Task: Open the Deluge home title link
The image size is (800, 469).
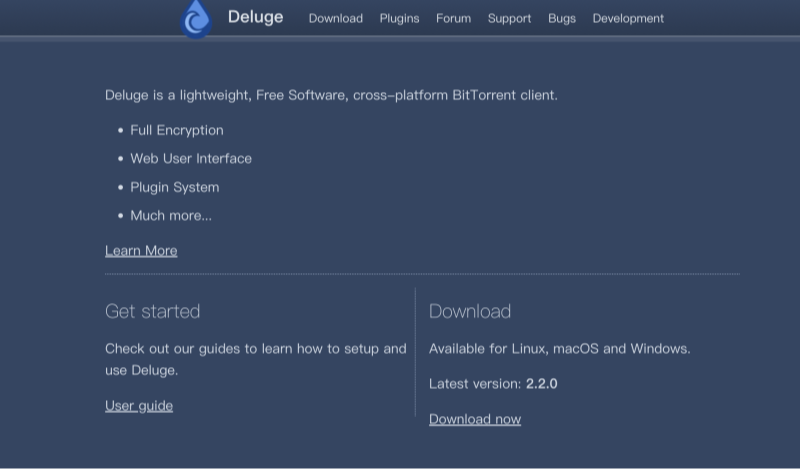Action: 255,17
